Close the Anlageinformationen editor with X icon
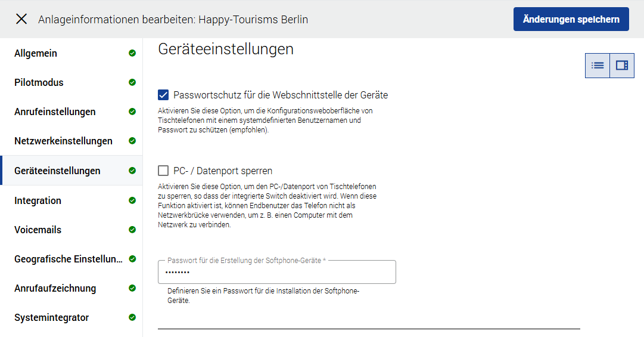This screenshot has width=644, height=337. pos(21,19)
